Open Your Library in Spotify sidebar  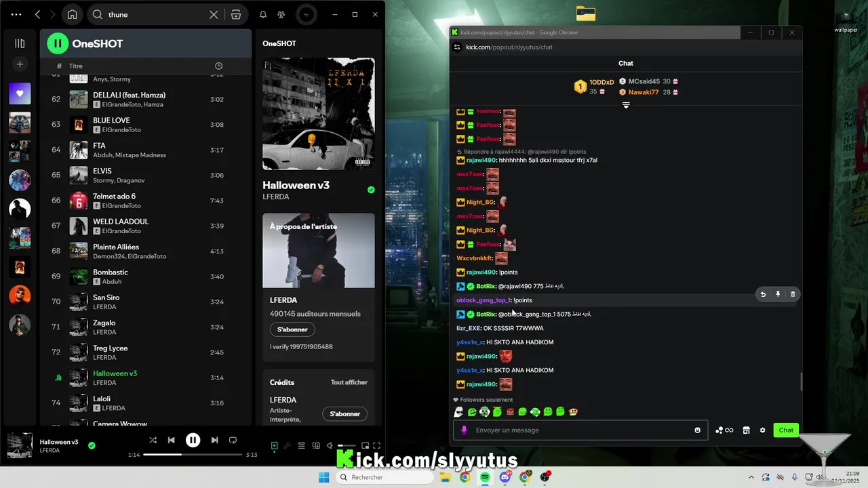[20, 43]
